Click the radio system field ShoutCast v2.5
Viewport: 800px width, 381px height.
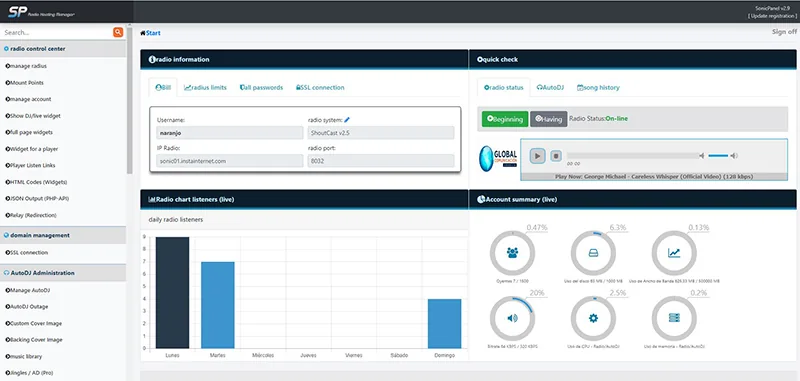(381, 133)
